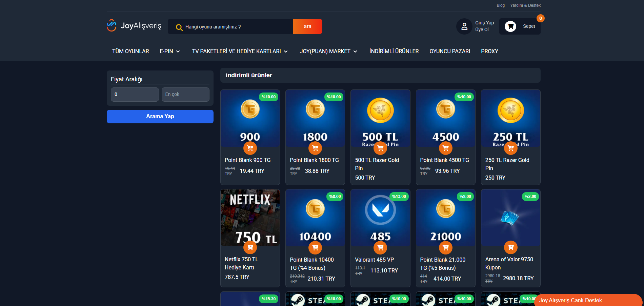Open the Point Blank 21000 coin image
The width and height of the screenshot is (644, 306).
[x=446, y=218]
